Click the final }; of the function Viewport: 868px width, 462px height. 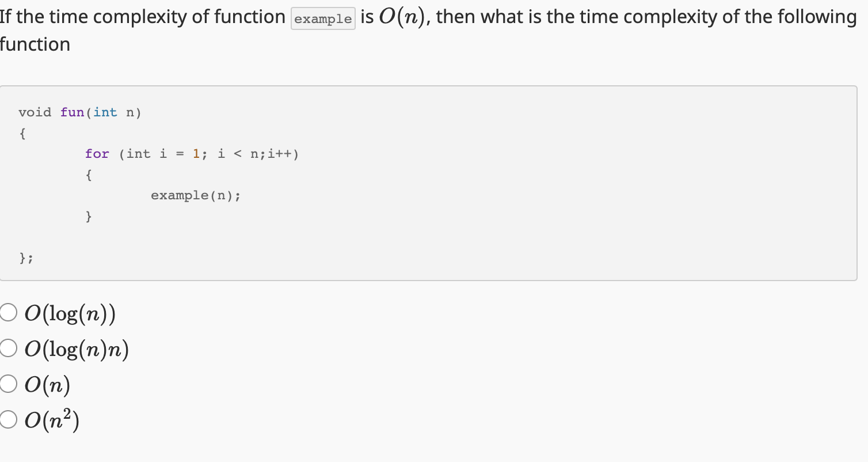pos(25,258)
